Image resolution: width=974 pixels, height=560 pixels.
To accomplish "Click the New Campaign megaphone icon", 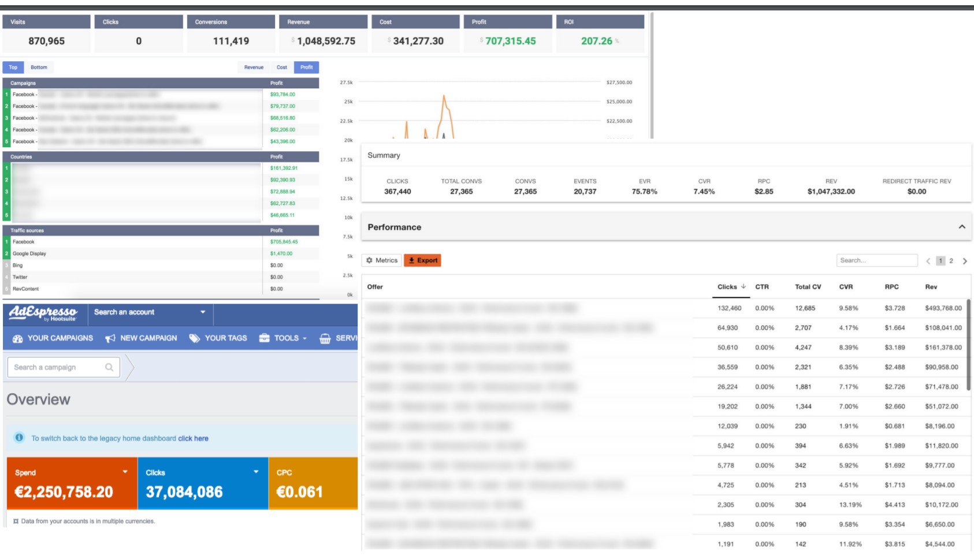I will (x=110, y=338).
